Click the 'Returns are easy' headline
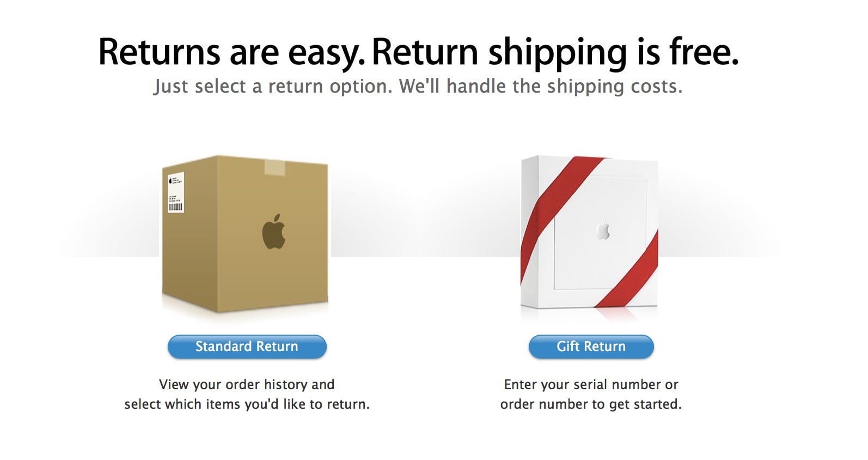Image resolution: width=868 pixels, height=460 pixels. (229, 51)
